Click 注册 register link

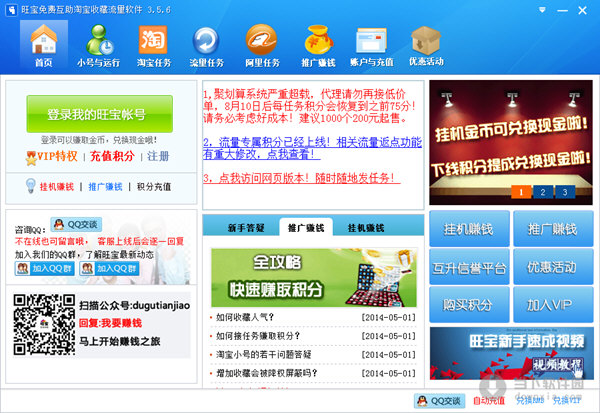[x=158, y=156]
